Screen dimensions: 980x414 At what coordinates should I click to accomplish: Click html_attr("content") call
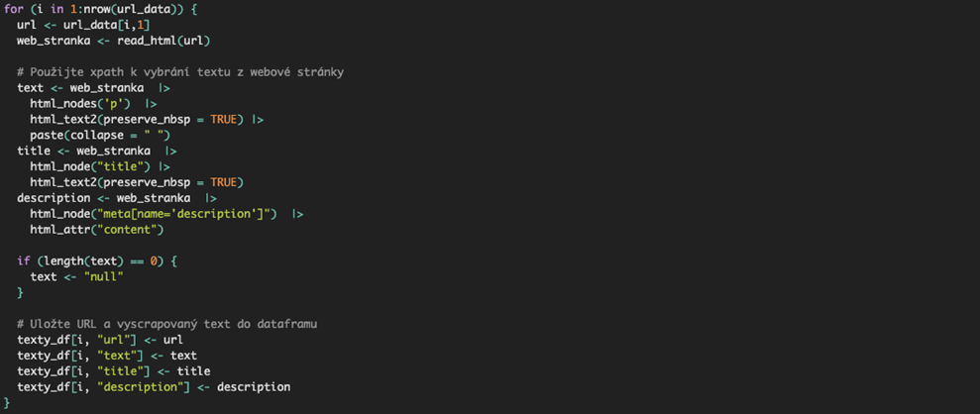click(96, 230)
